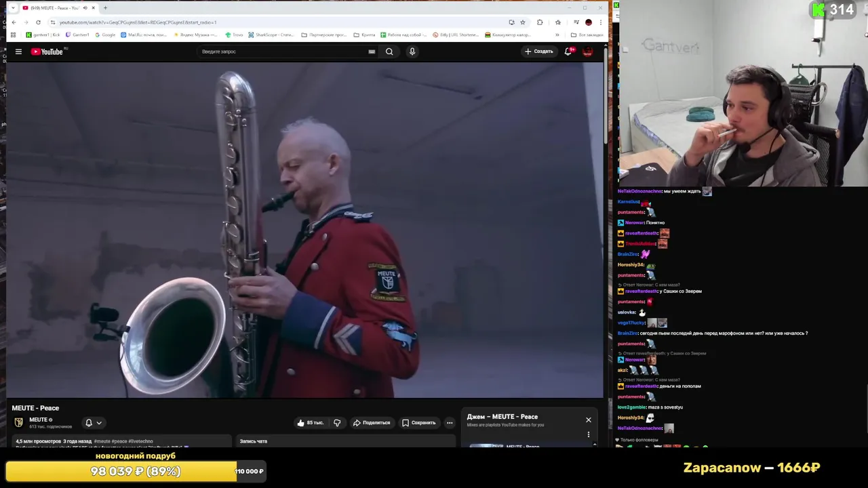Open the Mail.Ru bookmark
868x488 pixels.
click(143, 35)
